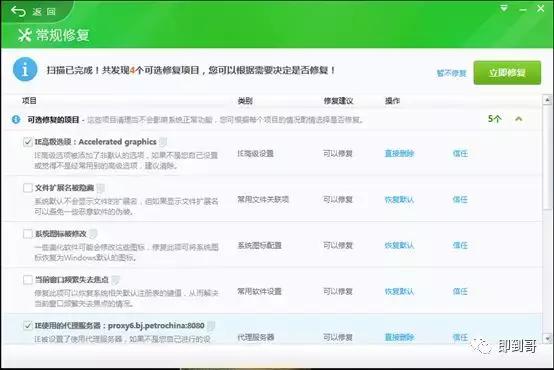Minimize the repair window
The image size is (554, 370).
point(523,10)
